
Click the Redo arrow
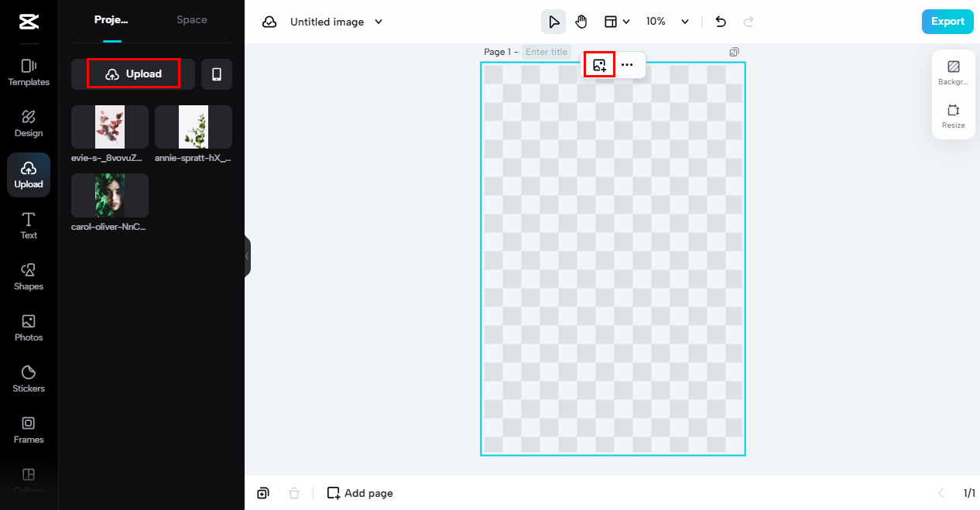coord(749,22)
